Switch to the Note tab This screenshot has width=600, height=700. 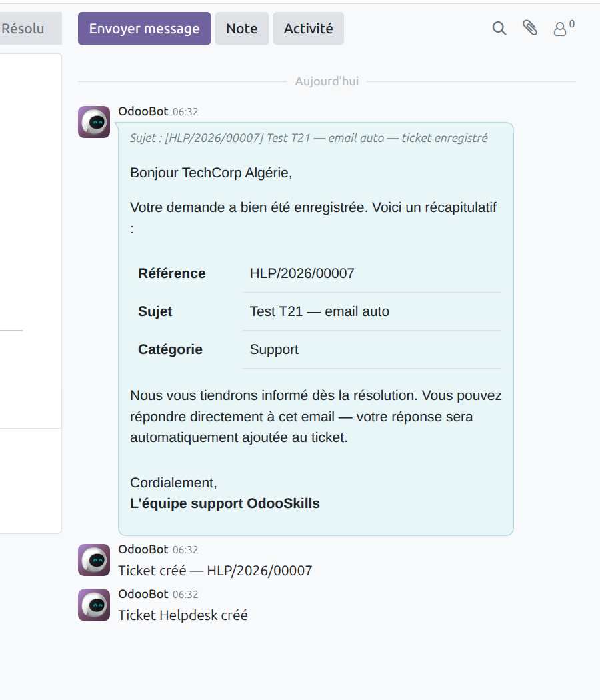tap(241, 28)
